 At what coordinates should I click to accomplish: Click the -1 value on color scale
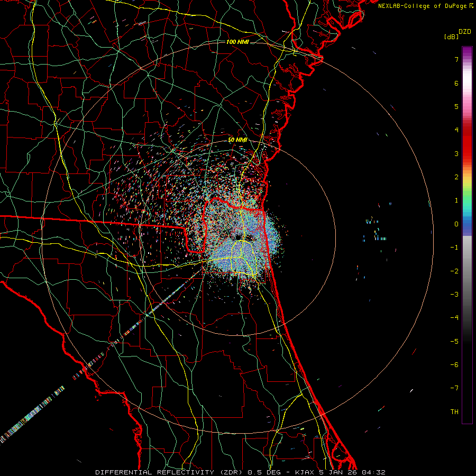pos(454,248)
